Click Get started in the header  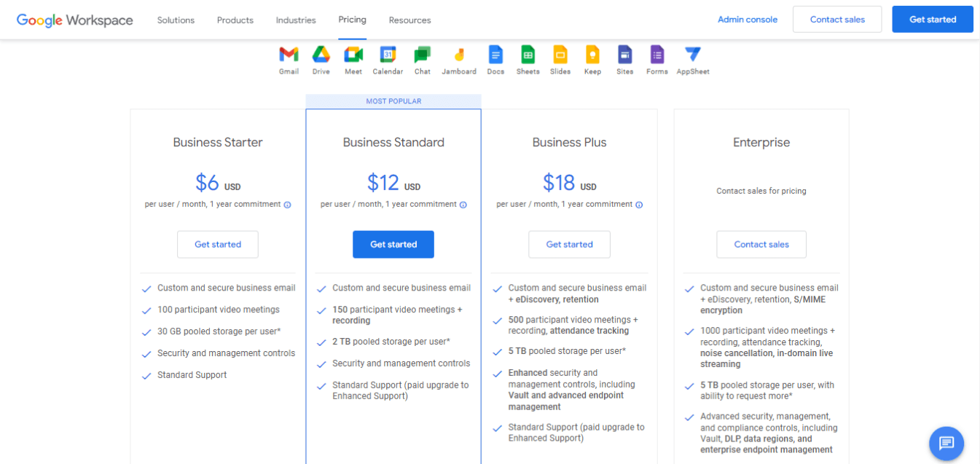click(933, 20)
